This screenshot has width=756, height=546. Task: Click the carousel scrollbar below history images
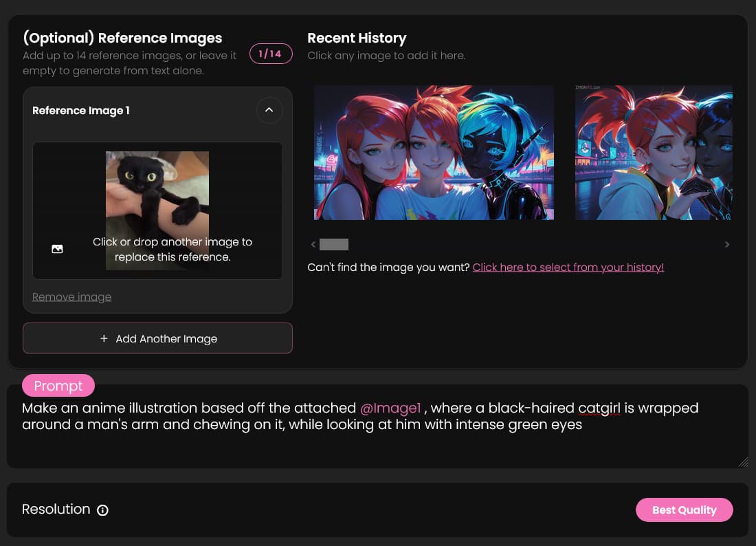coord(335,244)
